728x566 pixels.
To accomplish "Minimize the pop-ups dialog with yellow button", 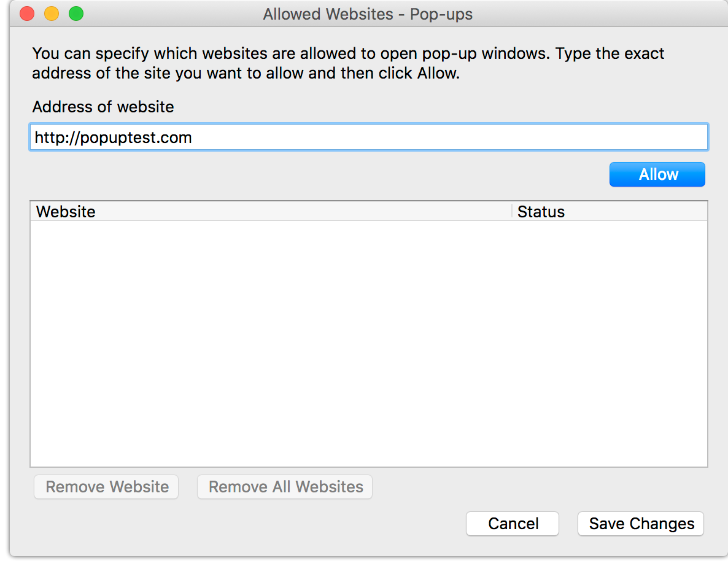I will tap(52, 14).
